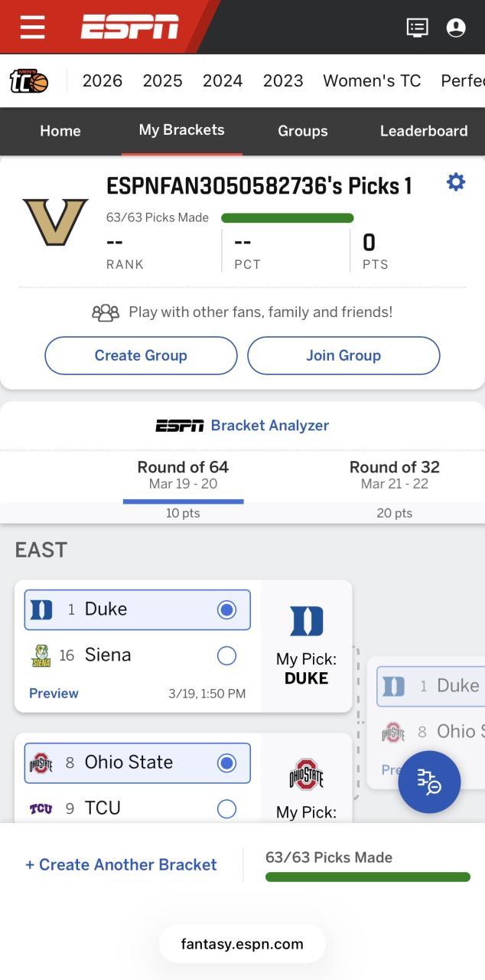
Task: Tap the Vanderbilt bracket logo
Action: click(x=55, y=222)
